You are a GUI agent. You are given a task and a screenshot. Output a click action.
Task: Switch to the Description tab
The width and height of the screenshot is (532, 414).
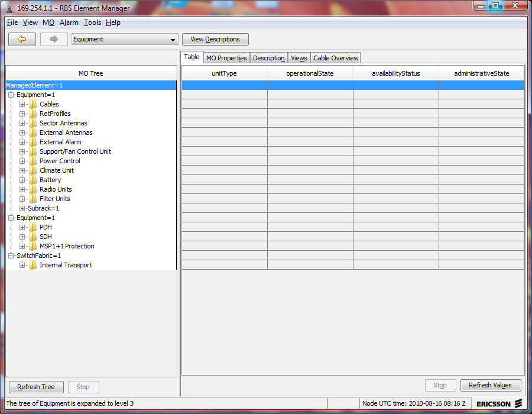coord(269,58)
